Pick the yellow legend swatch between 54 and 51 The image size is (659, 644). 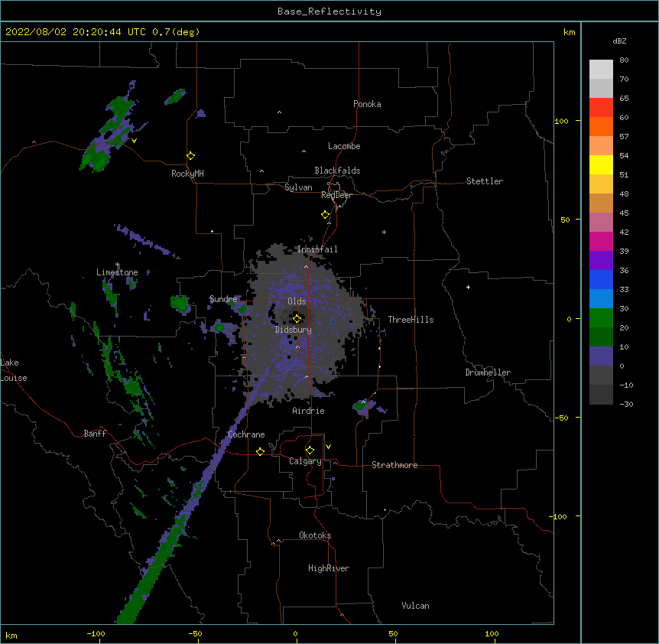(x=601, y=164)
